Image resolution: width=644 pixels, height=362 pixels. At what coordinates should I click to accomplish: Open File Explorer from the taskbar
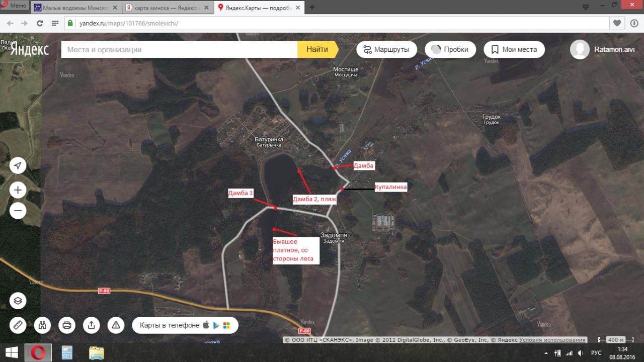(96, 352)
